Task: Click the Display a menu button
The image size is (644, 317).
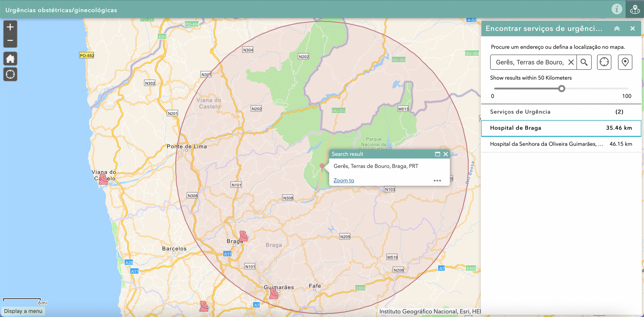Action: click(x=23, y=311)
